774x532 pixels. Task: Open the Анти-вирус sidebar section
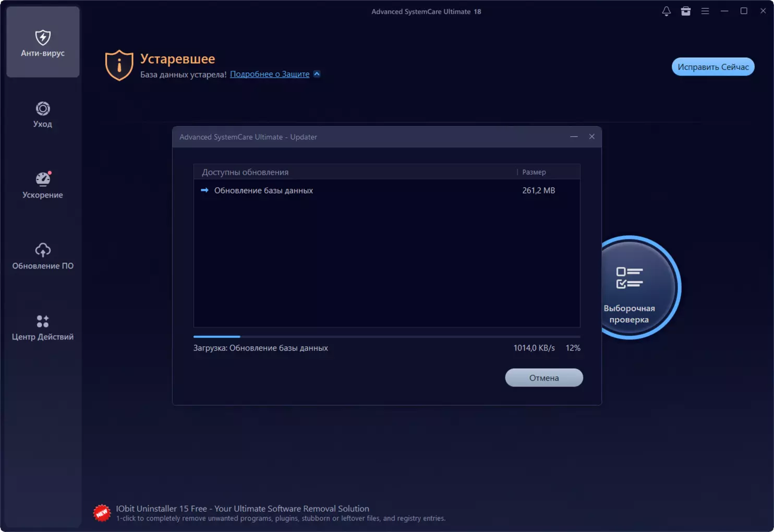(x=43, y=42)
